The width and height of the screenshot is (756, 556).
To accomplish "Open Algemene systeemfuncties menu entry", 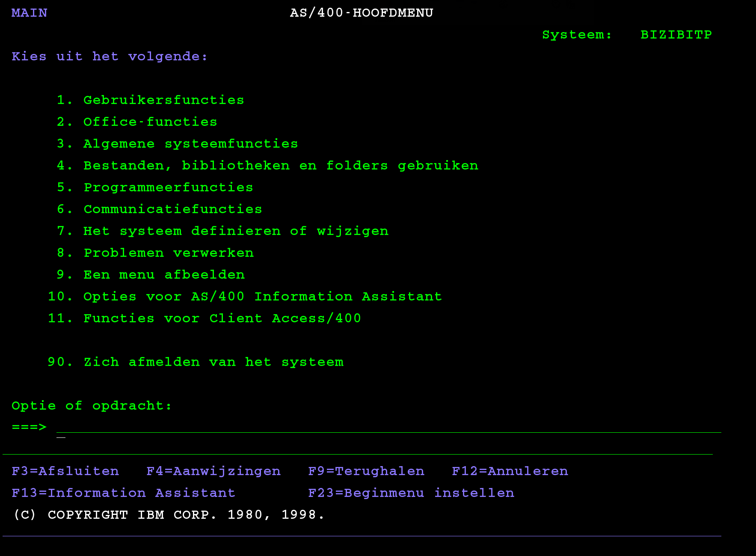I will (x=190, y=144).
